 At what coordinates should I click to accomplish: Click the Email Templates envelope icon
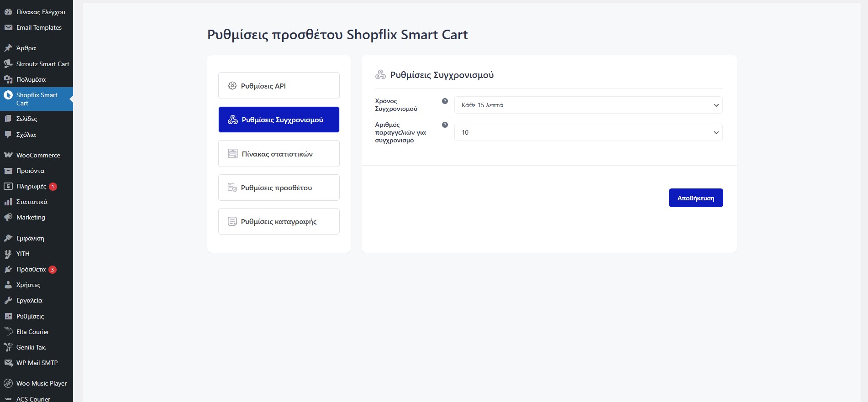8,27
